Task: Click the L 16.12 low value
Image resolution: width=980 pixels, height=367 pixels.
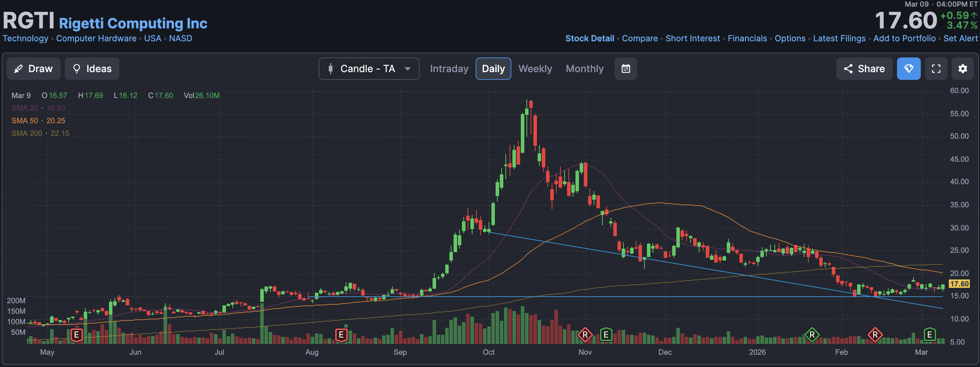Action: tap(125, 96)
